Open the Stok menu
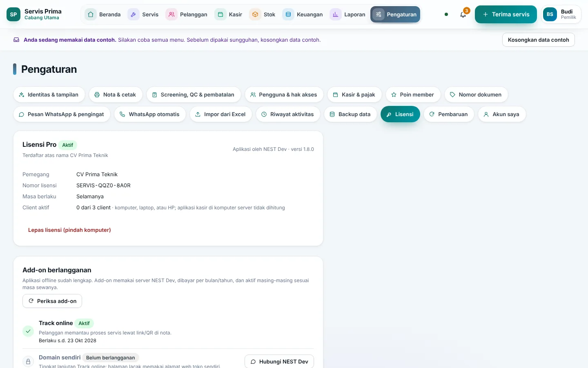 click(263, 14)
